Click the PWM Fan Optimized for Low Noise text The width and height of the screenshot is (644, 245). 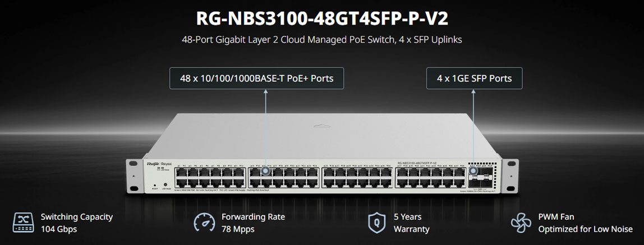pyautogui.click(x=585, y=223)
